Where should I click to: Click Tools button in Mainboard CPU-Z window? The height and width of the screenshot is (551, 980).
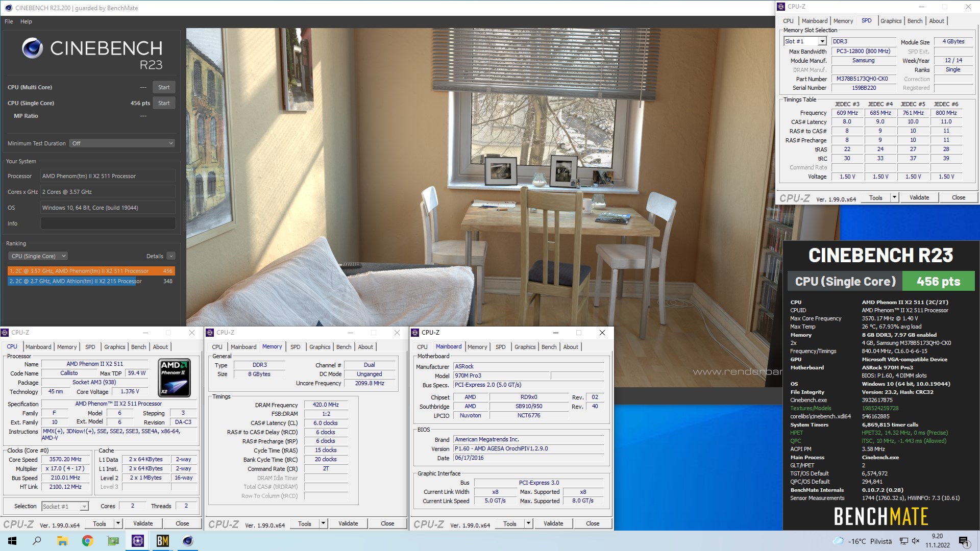click(509, 523)
